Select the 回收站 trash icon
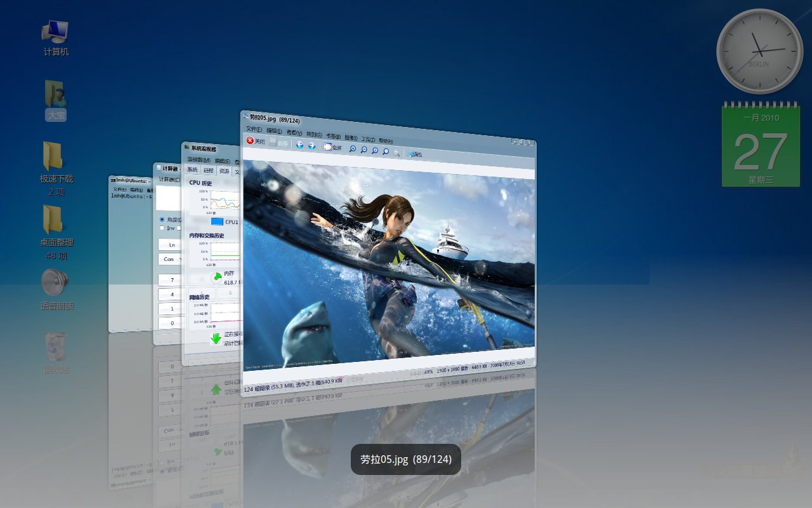Image resolution: width=812 pixels, height=508 pixels. tap(56, 353)
